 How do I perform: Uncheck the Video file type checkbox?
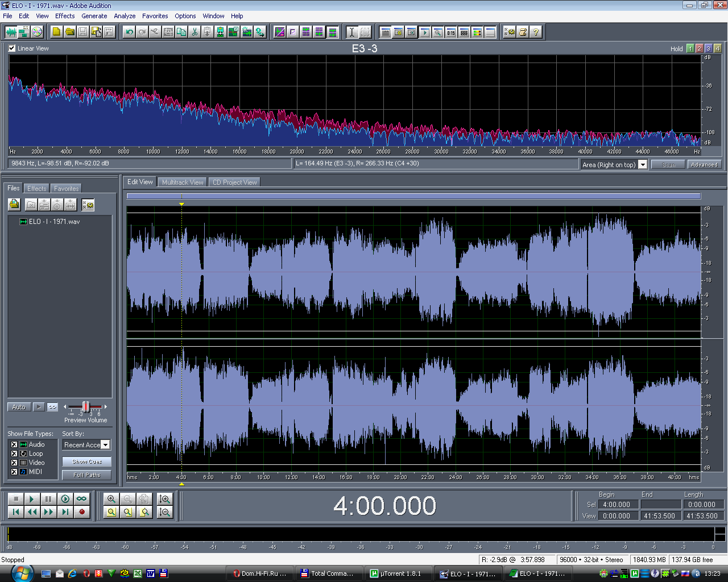click(x=14, y=463)
